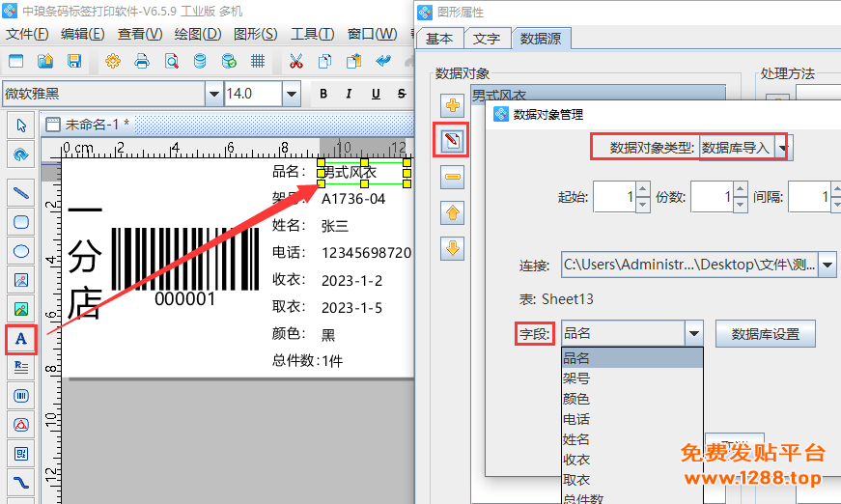Viewport: 841px width, 504px height.
Task: Open the 工具(T) menu
Action: point(312,35)
